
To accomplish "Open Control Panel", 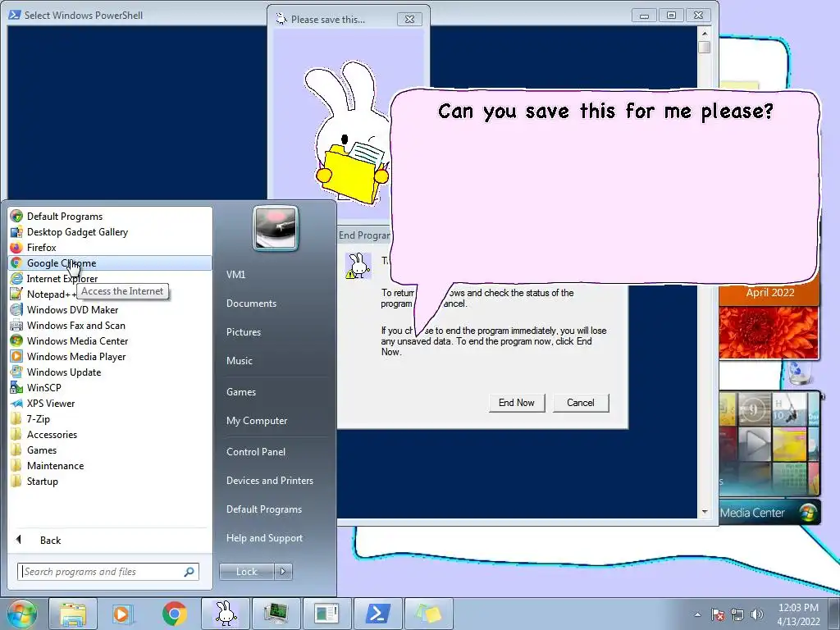I will coord(256,452).
